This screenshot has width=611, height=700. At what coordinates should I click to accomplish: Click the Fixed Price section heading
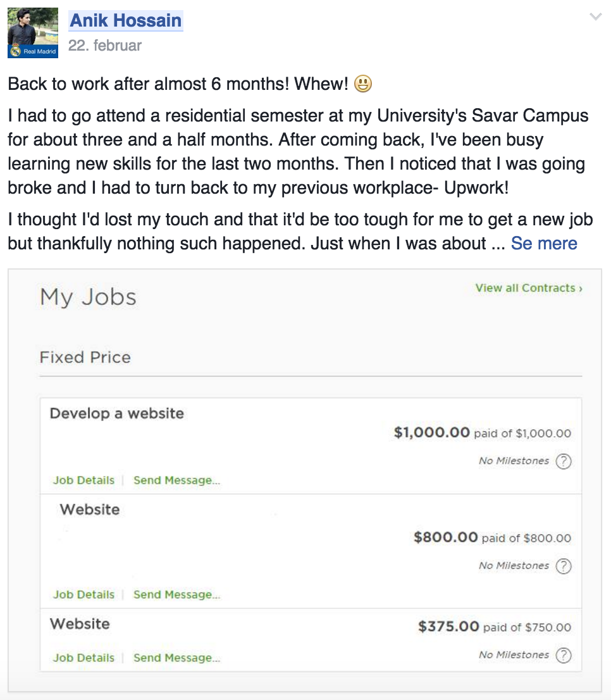(x=85, y=357)
